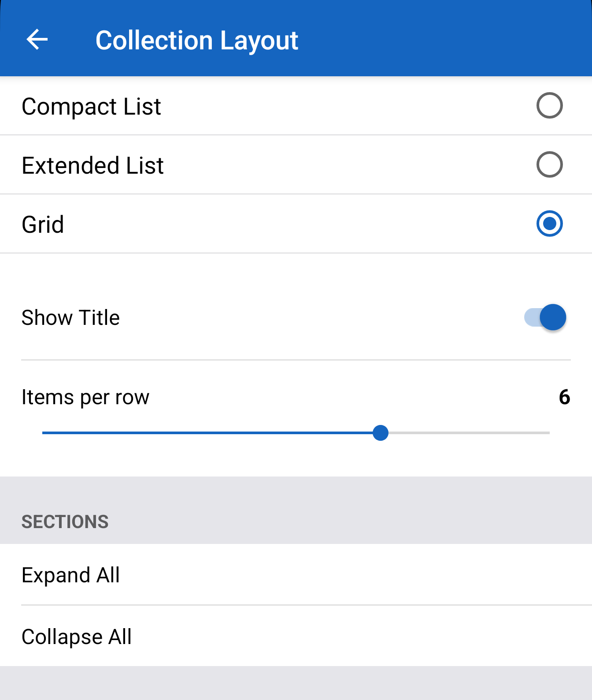Tap the Show Title label text
592x700 pixels.
(71, 318)
